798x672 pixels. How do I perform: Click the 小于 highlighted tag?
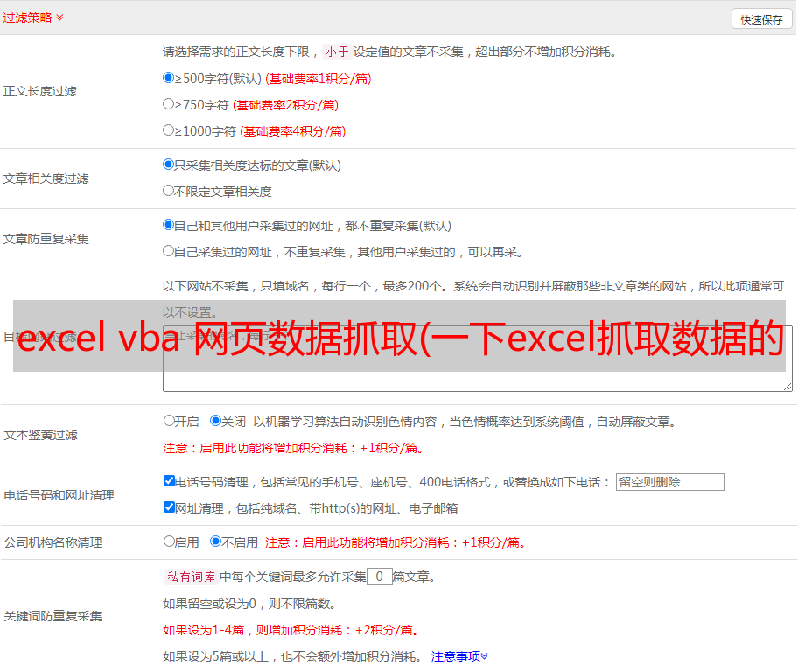337,52
